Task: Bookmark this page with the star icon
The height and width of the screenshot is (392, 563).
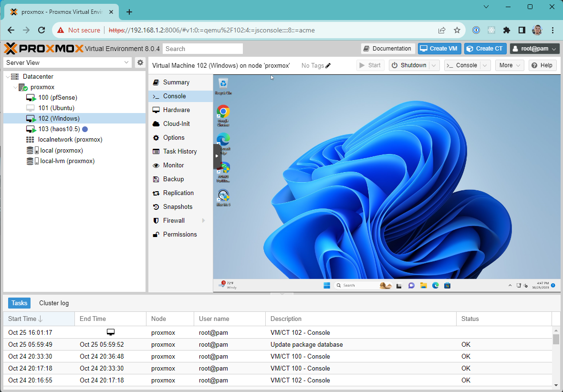Action: [x=457, y=30]
